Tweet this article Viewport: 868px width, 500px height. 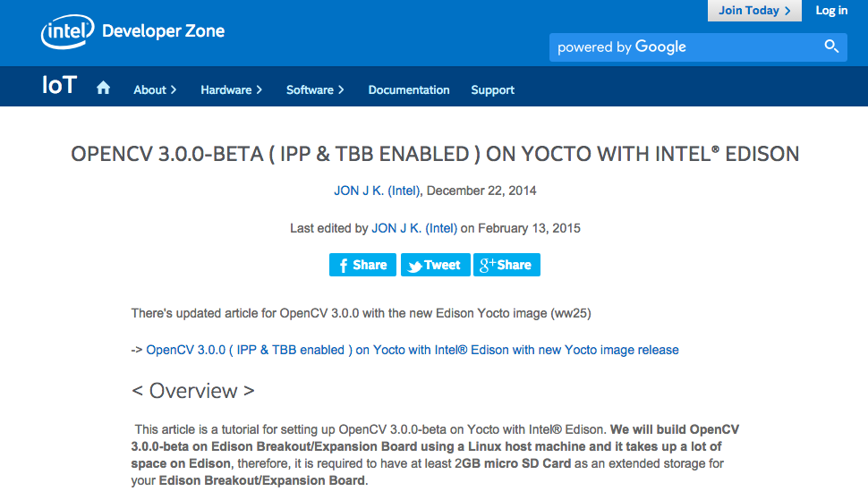435,265
